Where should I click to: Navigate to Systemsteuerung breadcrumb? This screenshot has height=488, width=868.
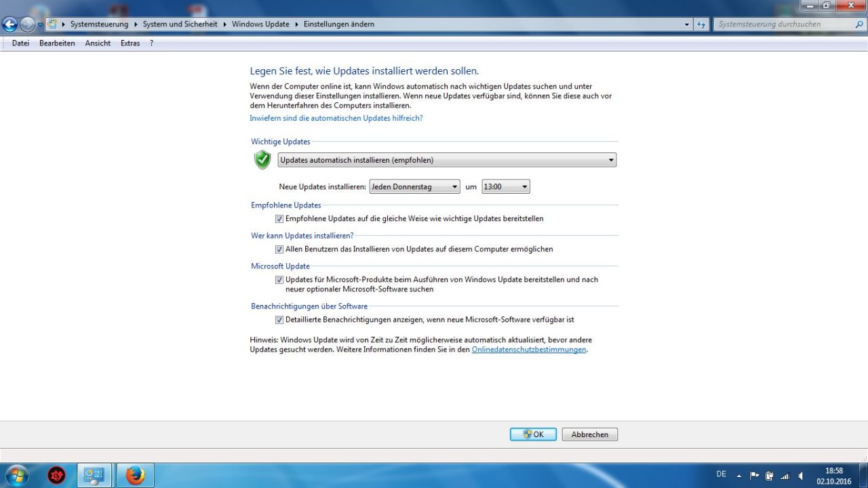[99, 24]
